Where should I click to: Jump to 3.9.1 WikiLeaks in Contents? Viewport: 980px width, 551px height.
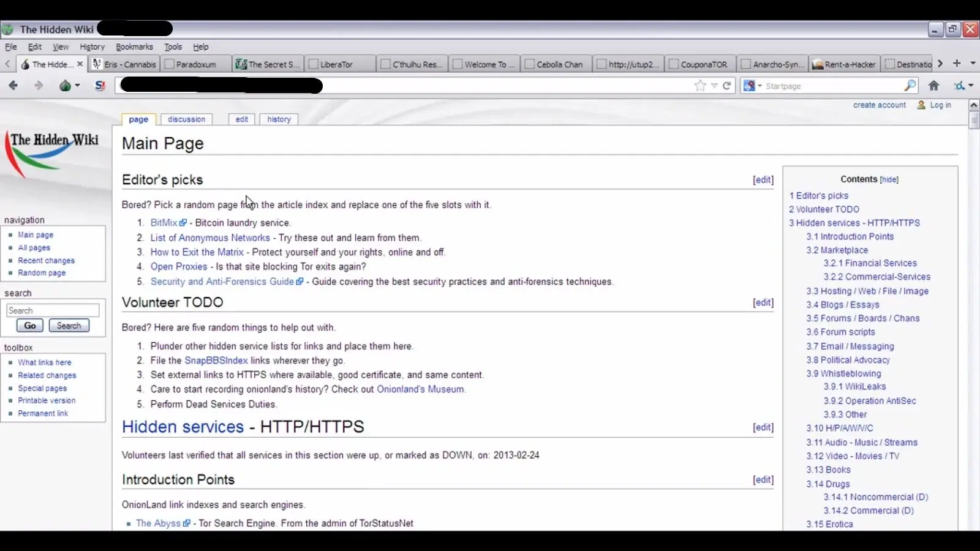pos(854,387)
